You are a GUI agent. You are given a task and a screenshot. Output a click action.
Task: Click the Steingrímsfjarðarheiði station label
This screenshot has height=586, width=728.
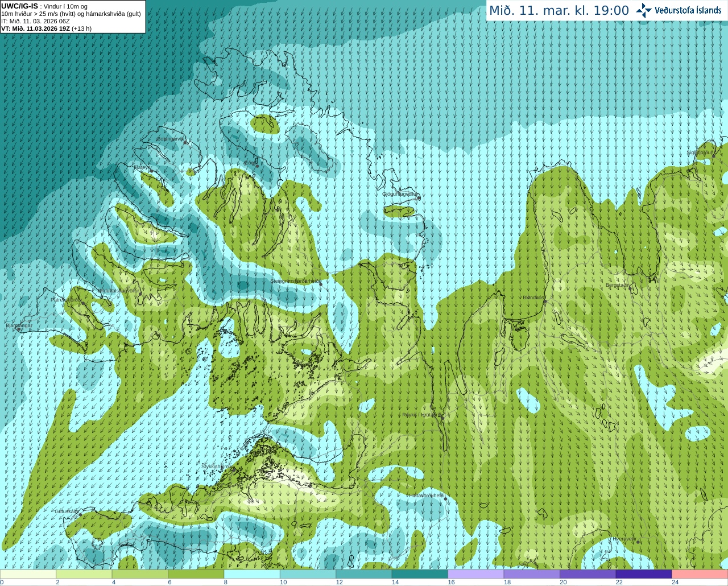tap(295, 281)
